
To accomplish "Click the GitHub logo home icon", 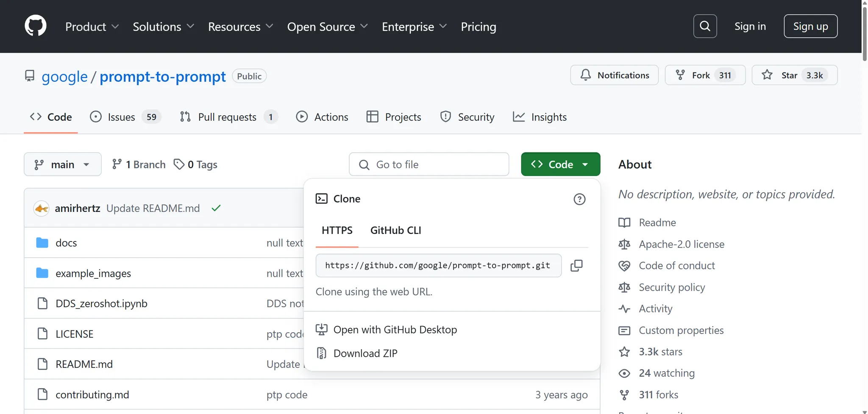I will tap(36, 26).
